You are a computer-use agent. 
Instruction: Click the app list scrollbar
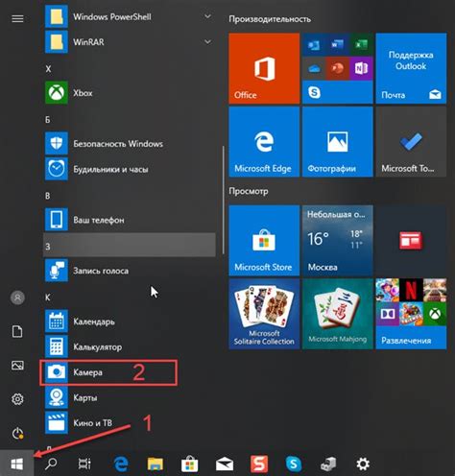223,200
